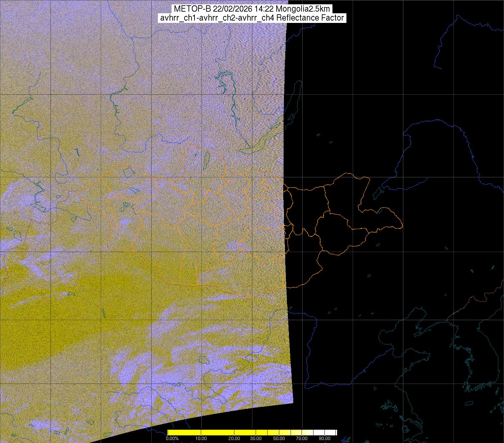Viewport: 504px width, 443px height.
Task: Click the 10.00 colorbar tick label
Action: click(x=201, y=438)
